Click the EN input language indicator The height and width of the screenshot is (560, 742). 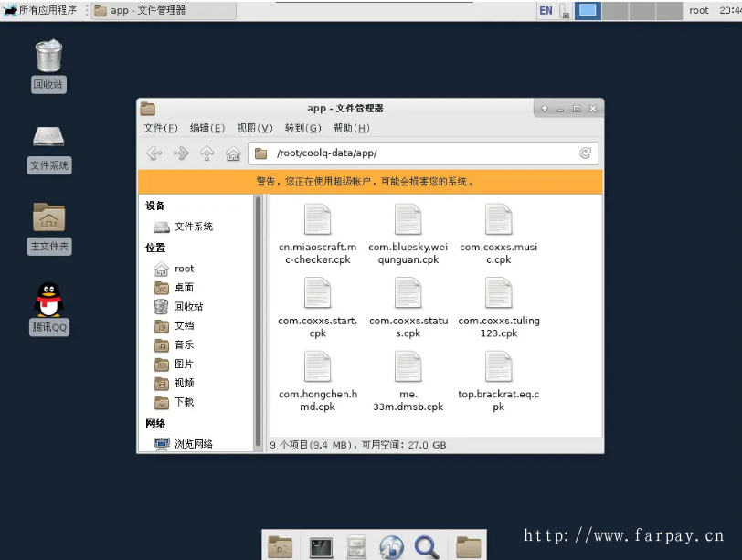(x=546, y=10)
